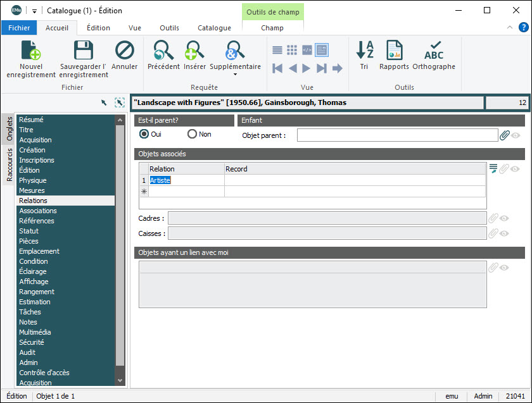The image size is (532, 403).
Task: Select the Oui radio button
Action: pyautogui.click(x=144, y=134)
